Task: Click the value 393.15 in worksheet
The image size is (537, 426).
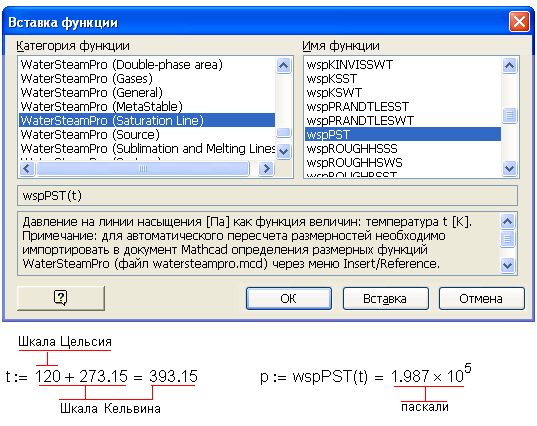Action: click(x=173, y=376)
